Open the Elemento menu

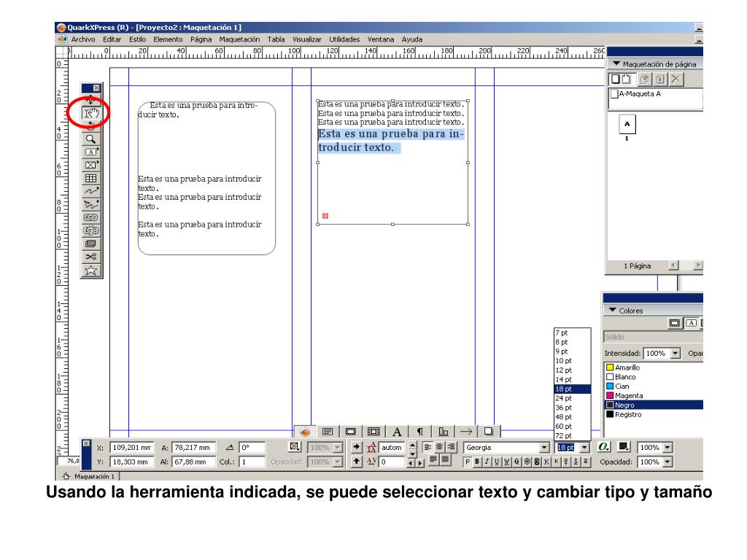coord(168,39)
